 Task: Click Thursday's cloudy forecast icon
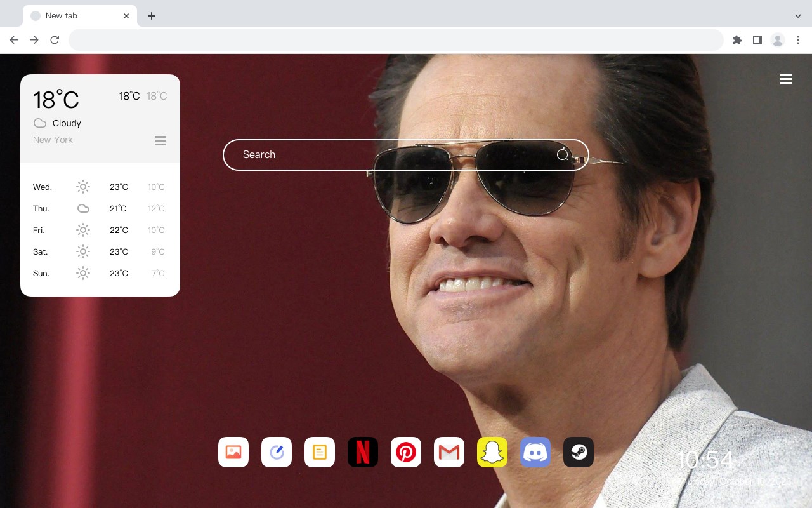pos(83,208)
